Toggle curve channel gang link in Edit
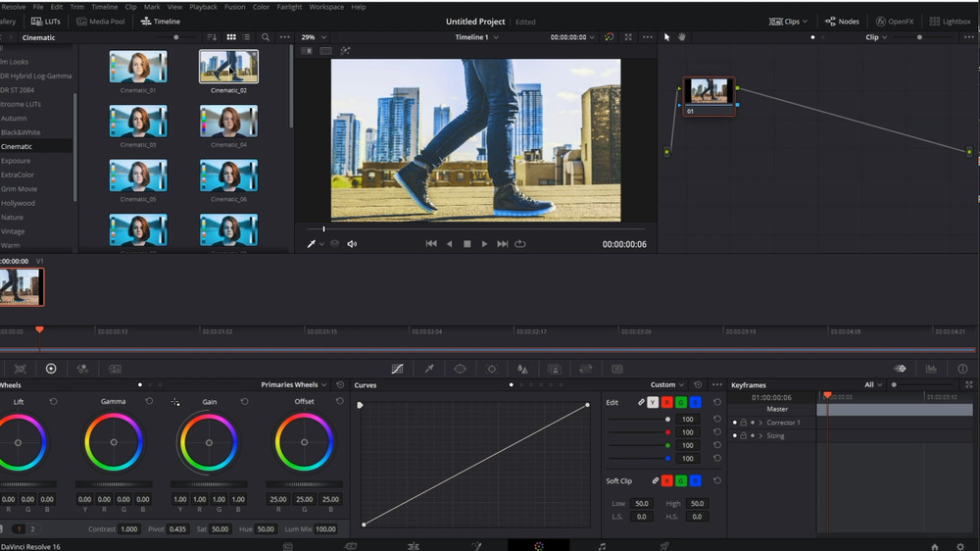Screen dimensions: 980x551 click(x=641, y=402)
